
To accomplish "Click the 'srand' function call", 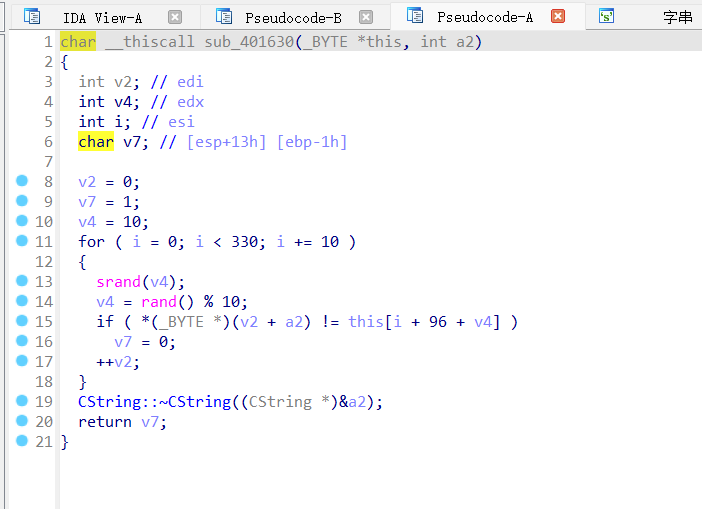I will [x=119, y=282].
